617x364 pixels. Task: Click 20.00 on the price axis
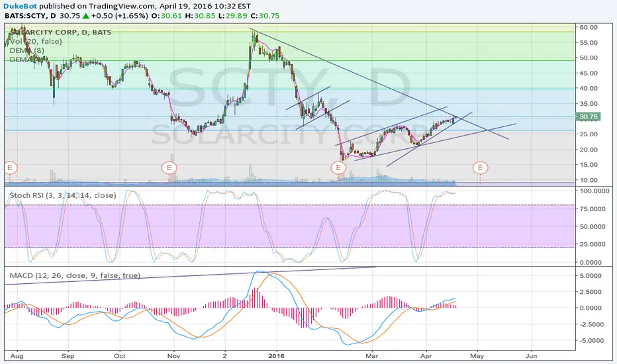click(x=589, y=150)
